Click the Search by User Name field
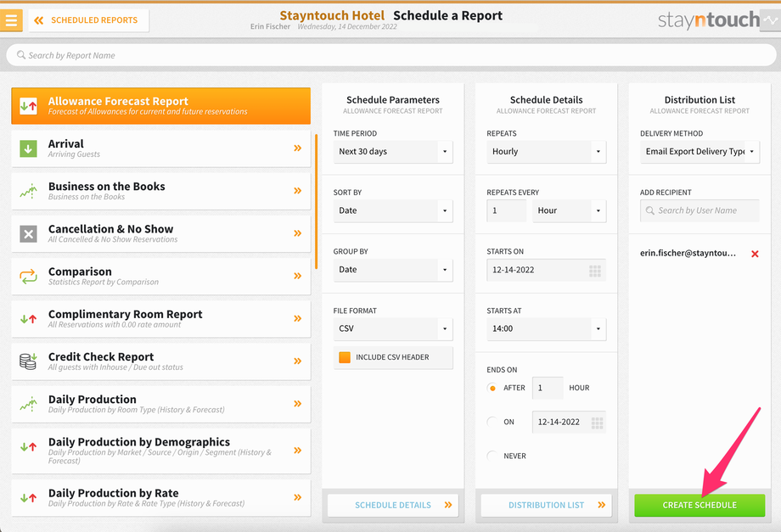781x532 pixels. pyautogui.click(x=700, y=210)
